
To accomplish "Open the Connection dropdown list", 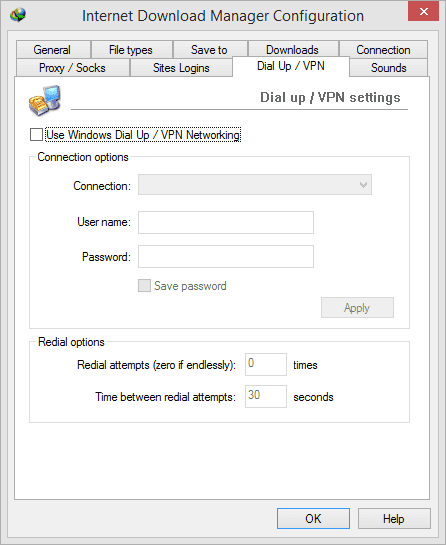I will pos(255,185).
